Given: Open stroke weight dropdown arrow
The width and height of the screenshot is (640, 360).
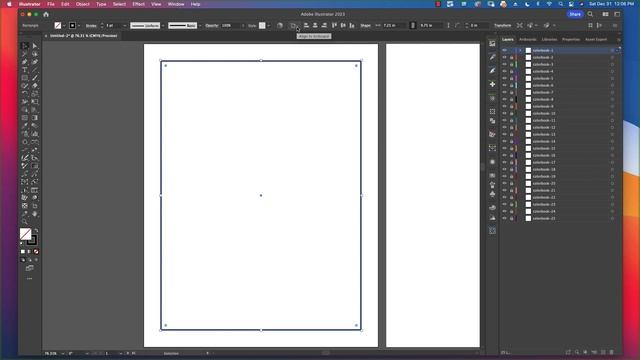Looking at the screenshot, I should click(124, 25).
